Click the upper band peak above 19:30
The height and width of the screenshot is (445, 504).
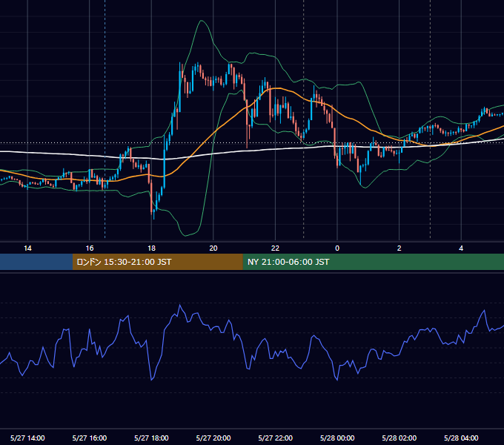pos(202,21)
